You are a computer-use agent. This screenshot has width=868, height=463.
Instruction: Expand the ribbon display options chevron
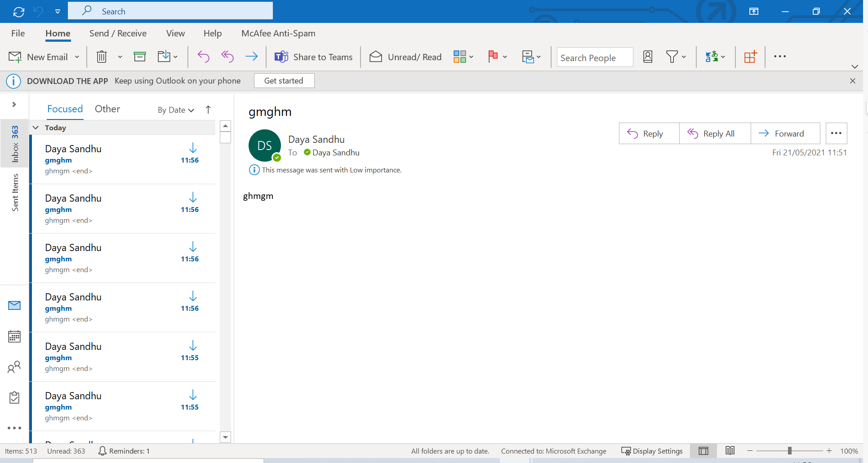click(855, 66)
